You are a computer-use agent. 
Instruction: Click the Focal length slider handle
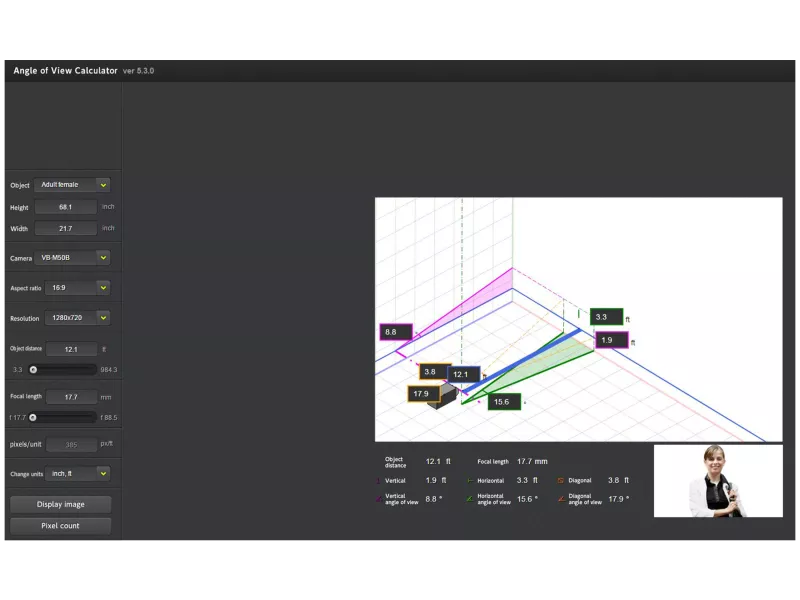[33, 417]
